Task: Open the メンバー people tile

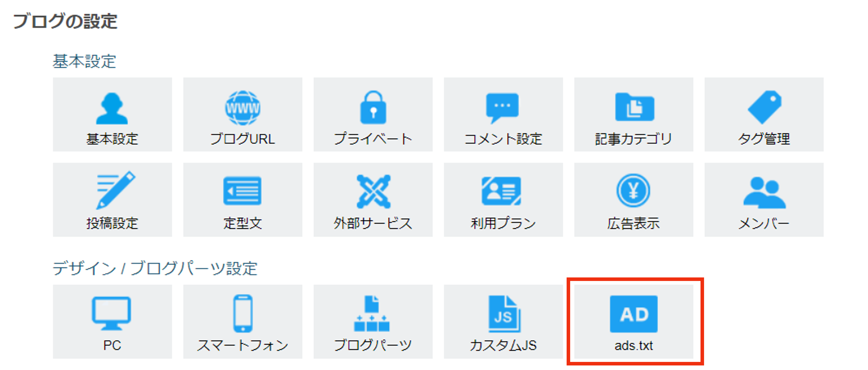Action: [764, 200]
